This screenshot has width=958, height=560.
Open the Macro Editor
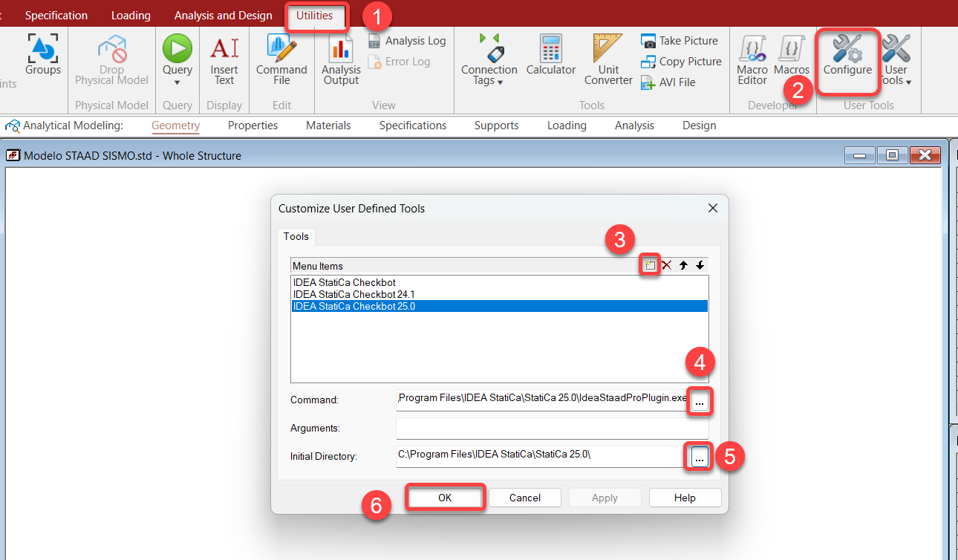click(752, 59)
